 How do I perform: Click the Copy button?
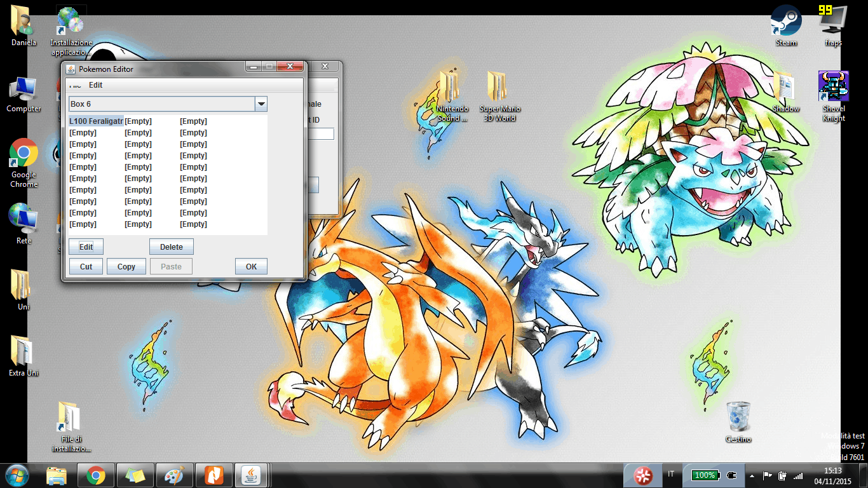pos(126,266)
